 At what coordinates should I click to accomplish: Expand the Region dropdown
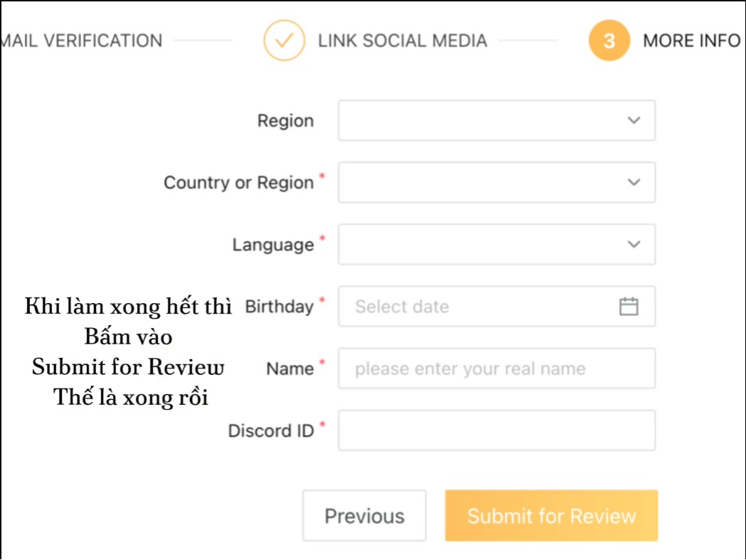coord(496,121)
